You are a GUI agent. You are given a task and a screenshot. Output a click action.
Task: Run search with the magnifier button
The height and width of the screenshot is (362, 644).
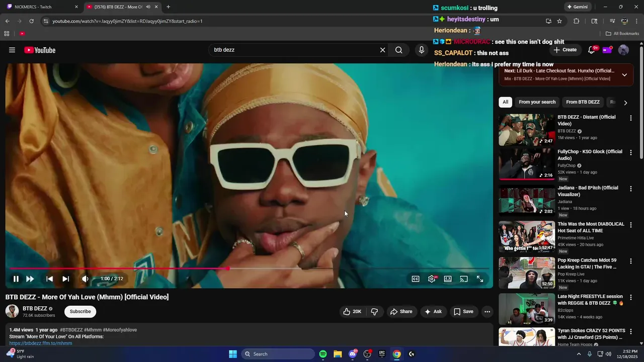[x=399, y=50]
